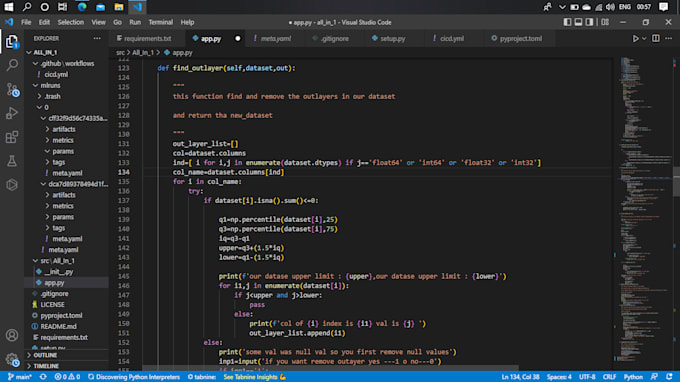Viewport: 680px width, 382px height.
Task: Open the Accounts menu icon
Action: pos(12,335)
